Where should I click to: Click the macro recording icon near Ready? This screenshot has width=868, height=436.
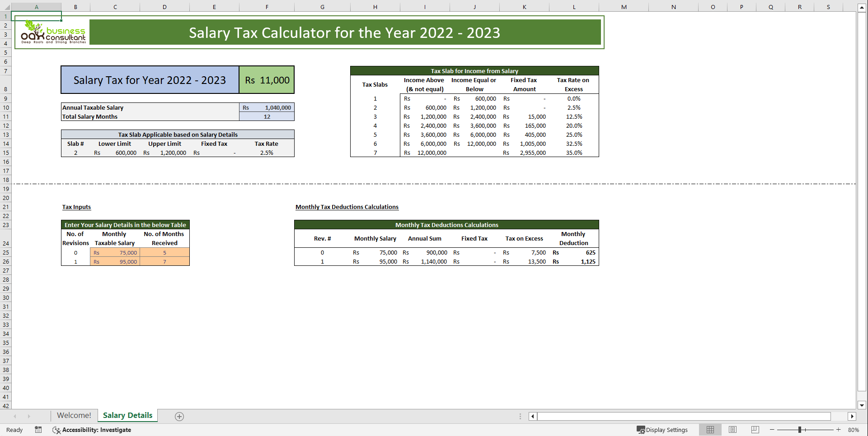click(38, 430)
